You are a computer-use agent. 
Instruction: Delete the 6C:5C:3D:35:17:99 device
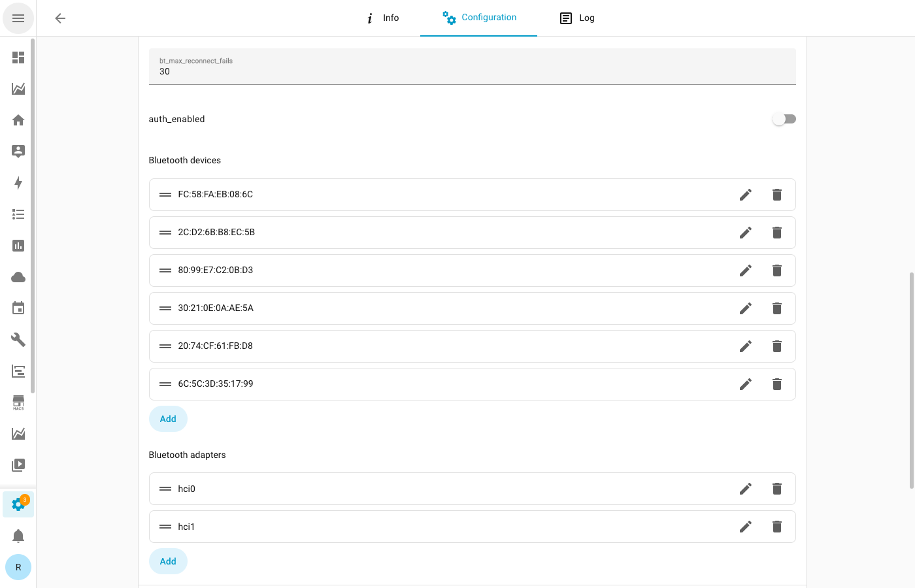click(x=776, y=384)
